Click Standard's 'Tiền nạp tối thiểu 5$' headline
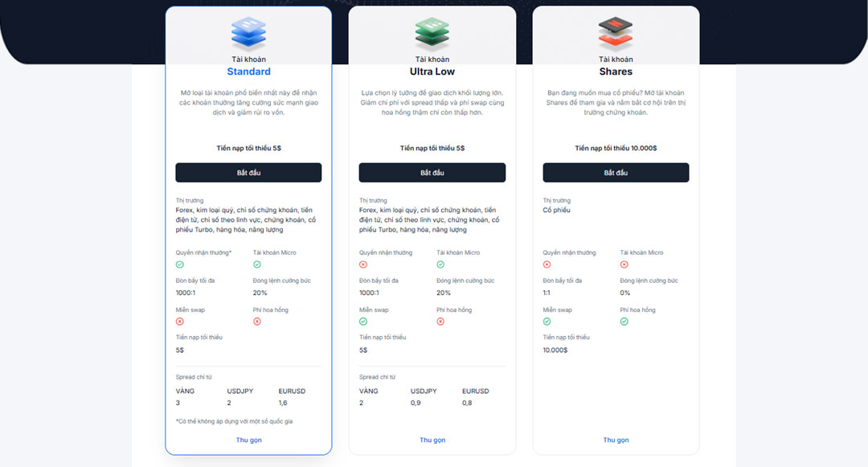868x467 pixels. click(248, 148)
